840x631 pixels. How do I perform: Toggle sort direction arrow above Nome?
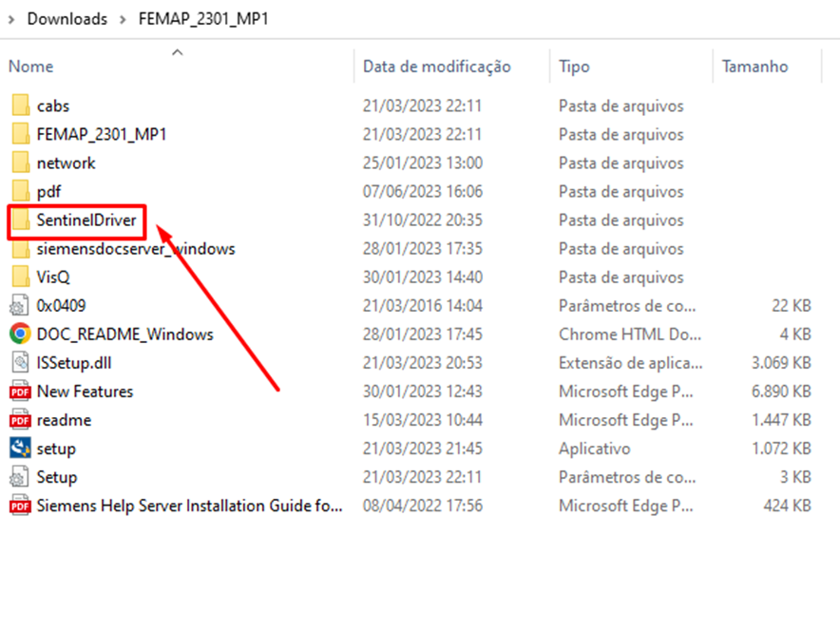point(178,52)
